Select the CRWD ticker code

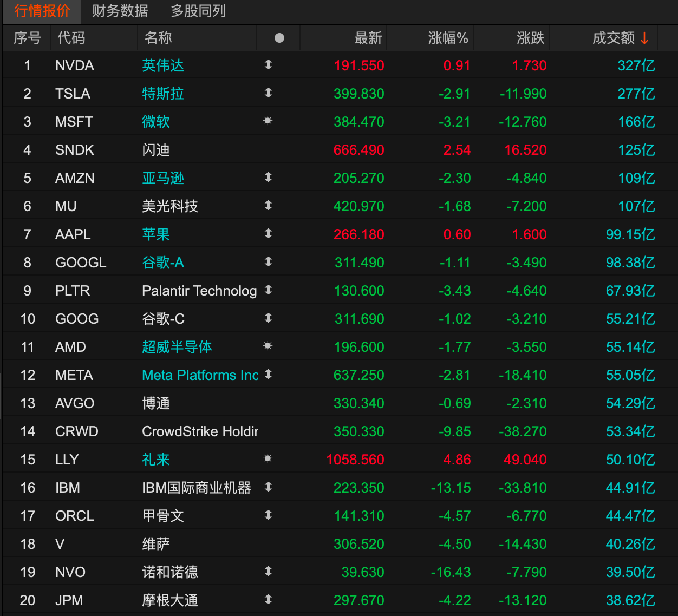(x=77, y=431)
